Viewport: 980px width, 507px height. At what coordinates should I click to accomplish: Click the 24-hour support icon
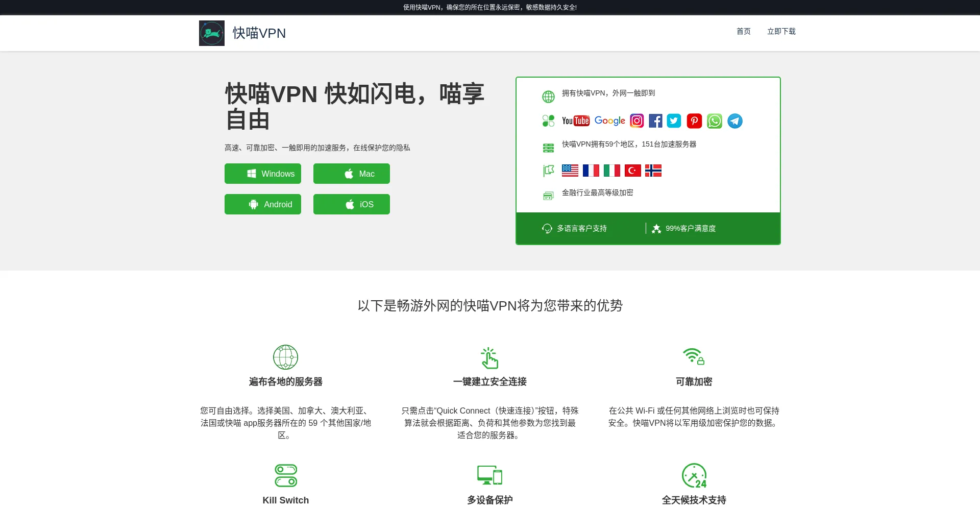(x=694, y=475)
